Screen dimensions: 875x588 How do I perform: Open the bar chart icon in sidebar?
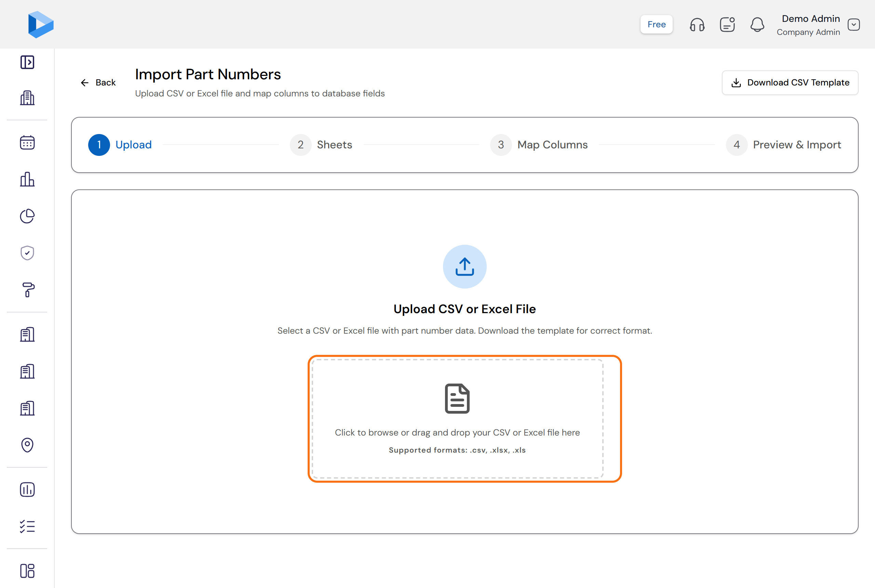click(x=27, y=179)
